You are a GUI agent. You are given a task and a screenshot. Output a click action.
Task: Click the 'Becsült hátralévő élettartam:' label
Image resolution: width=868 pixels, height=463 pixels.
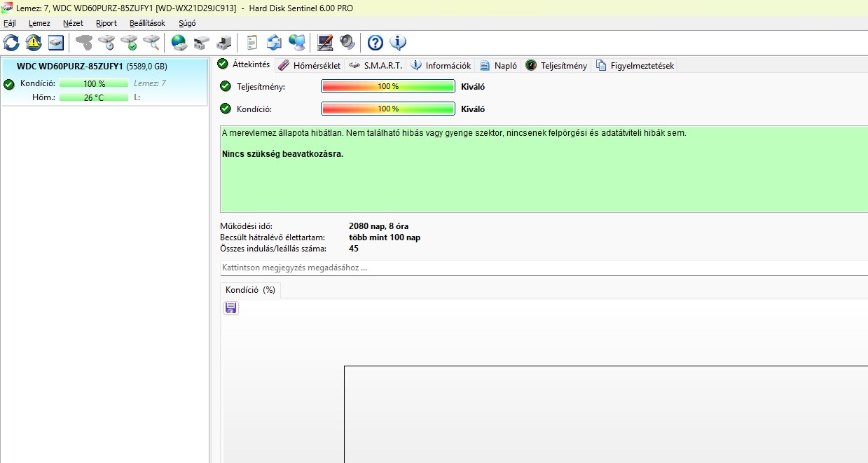click(x=272, y=237)
